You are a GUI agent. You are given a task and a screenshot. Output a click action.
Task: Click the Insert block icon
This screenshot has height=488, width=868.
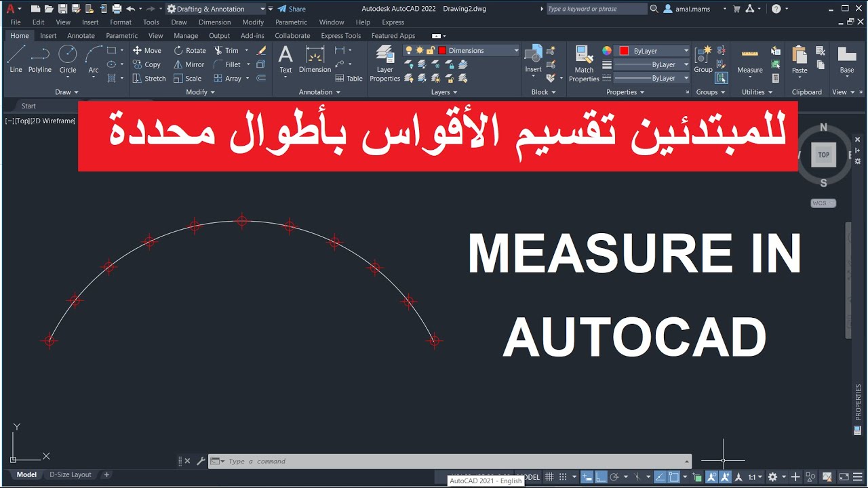(533, 60)
